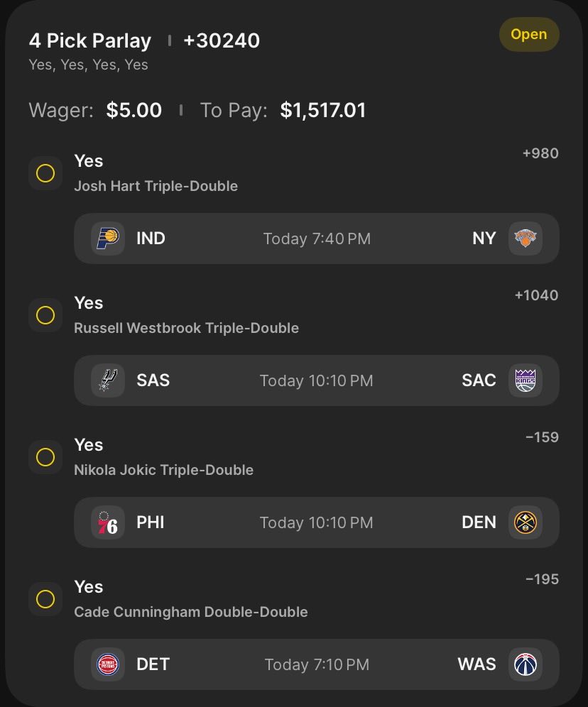Click the Philadelphia 76ers logo
Screen dimensions: 588x707
coord(108,522)
